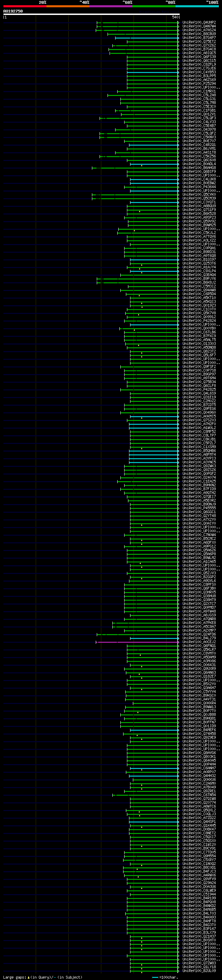Select the UniRef100_Q6CS15 label

(x=199, y=60)
